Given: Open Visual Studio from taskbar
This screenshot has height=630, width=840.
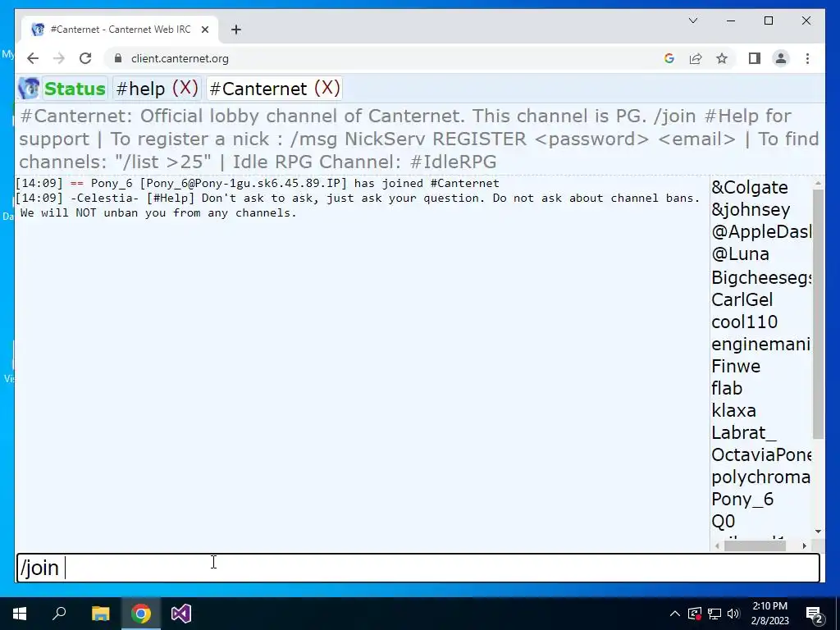Looking at the screenshot, I should point(181,614).
